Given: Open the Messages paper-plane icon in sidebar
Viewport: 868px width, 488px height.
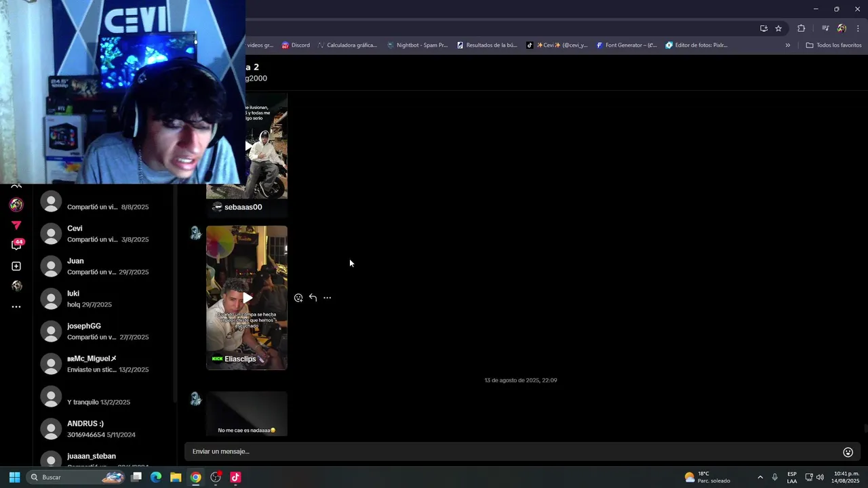Looking at the screenshot, I should coord(16,225).
